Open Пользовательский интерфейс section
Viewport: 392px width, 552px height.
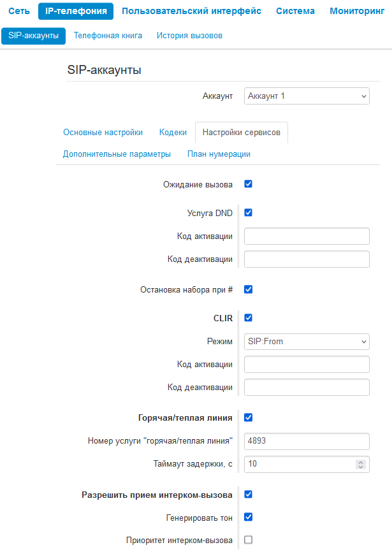pyautogui.click(x=191, y=11)
